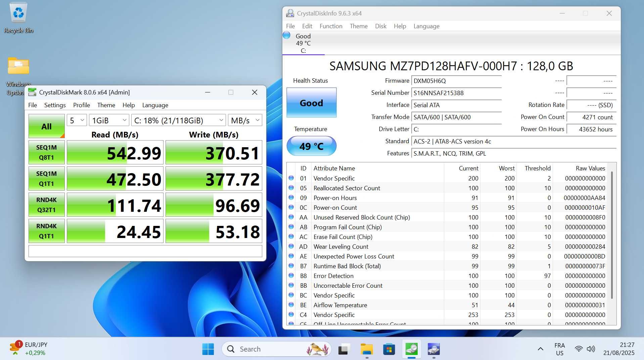Run the SEQ1M Q1T1 test
This screenshot has height=360, width=644.
[x=46, y=178]
